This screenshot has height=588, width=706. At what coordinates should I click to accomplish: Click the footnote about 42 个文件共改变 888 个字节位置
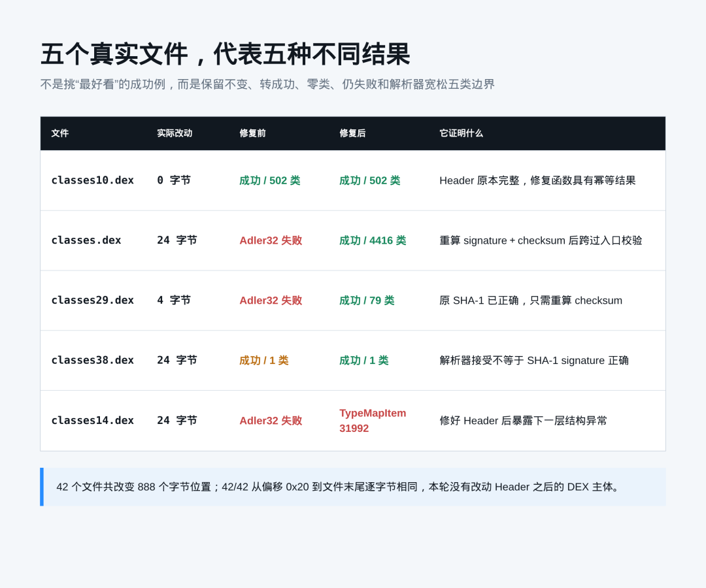pos(352,487)
